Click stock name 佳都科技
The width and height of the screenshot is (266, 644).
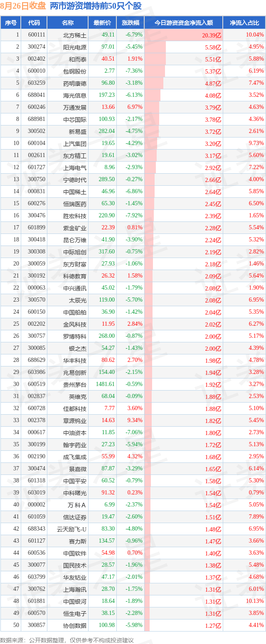[75, 409]
